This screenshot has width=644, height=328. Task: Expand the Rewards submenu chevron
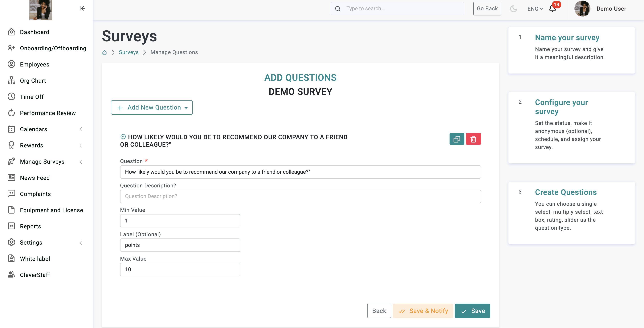81,145
